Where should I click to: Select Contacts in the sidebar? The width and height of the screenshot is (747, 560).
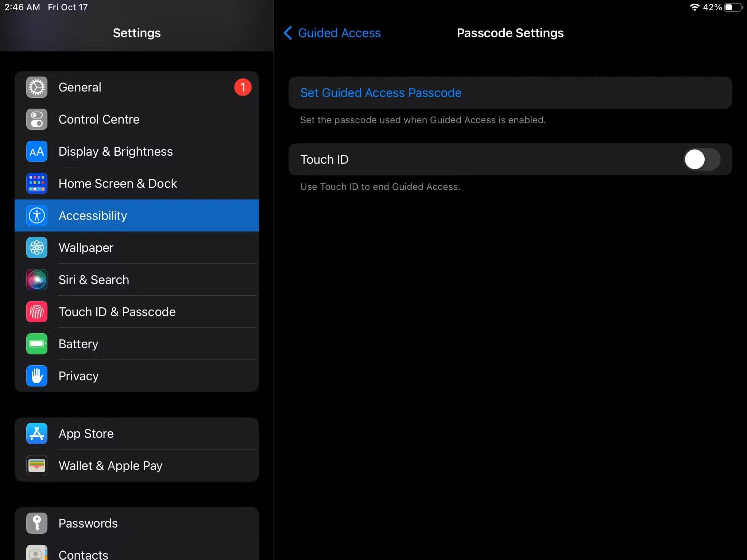tap(83, 554)
